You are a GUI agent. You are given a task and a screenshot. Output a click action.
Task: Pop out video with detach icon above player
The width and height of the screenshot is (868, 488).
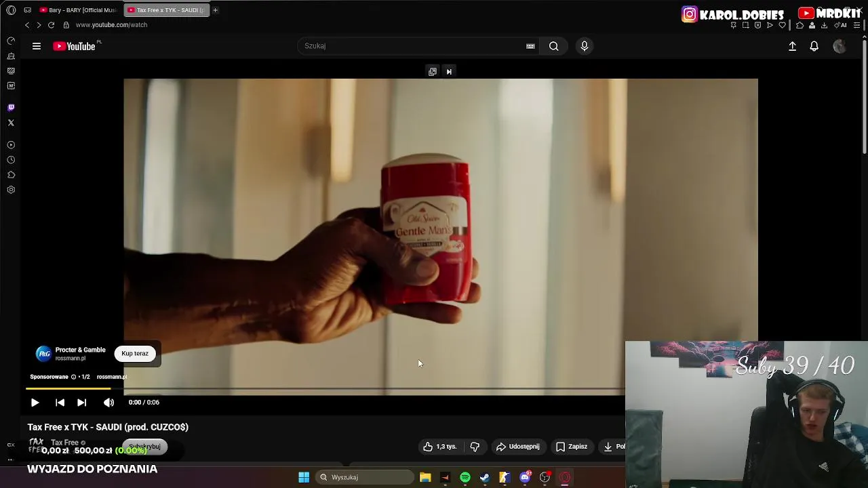pyautogui.click(x=433, y=71)
